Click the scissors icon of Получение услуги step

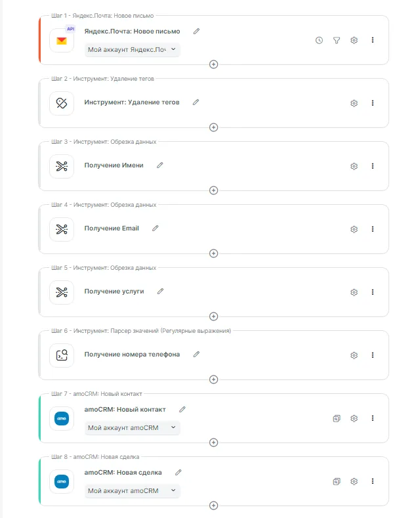(x=62, y=291)
